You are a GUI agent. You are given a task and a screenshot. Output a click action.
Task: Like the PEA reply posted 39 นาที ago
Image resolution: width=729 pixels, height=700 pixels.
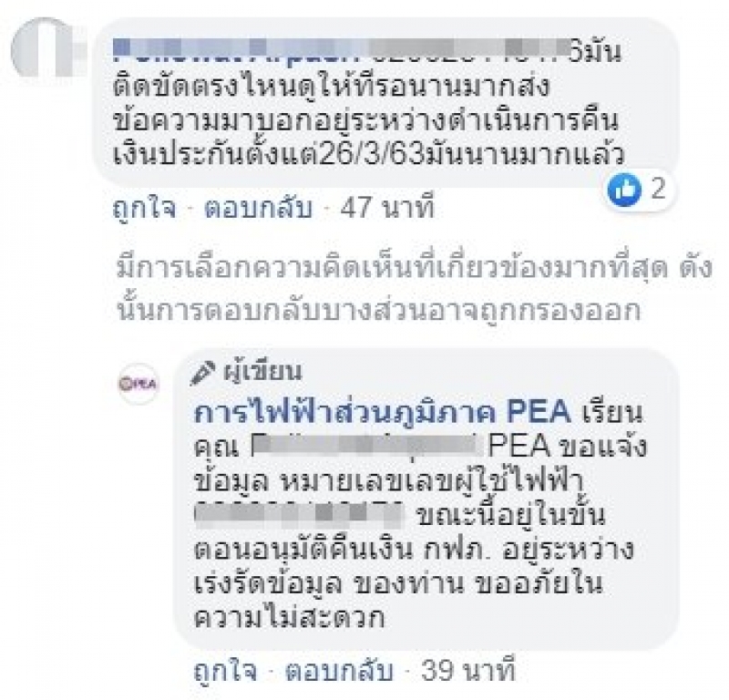click(x=225, y=670)
